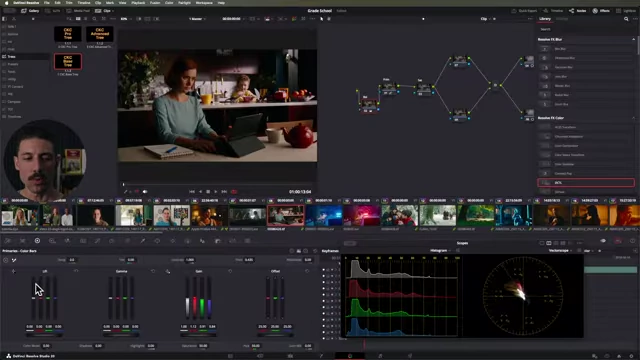Go to the Deliver page at the bottom
Screen dimensions: 640x360
pos(410,356)
